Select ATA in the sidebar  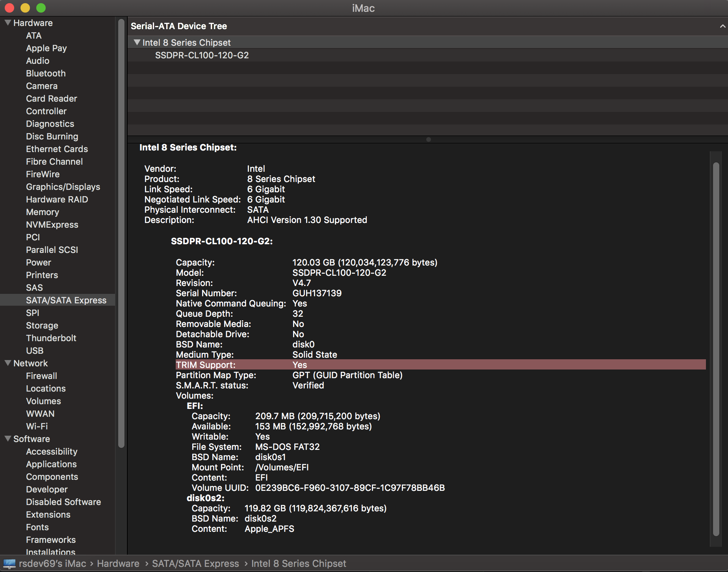coord(34,35)
